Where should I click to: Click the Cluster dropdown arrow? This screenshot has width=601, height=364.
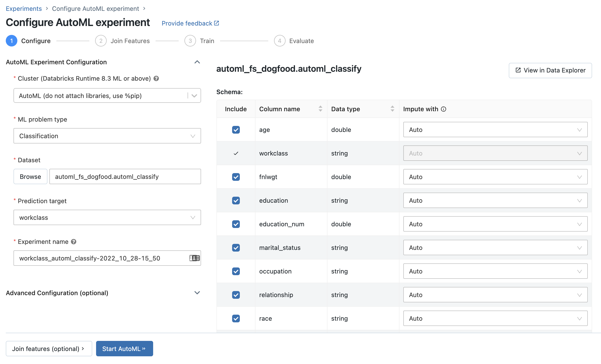point(194,95)
